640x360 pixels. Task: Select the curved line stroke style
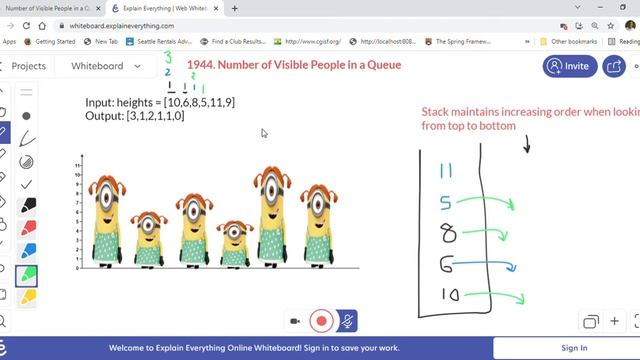(x=27, y=139)
